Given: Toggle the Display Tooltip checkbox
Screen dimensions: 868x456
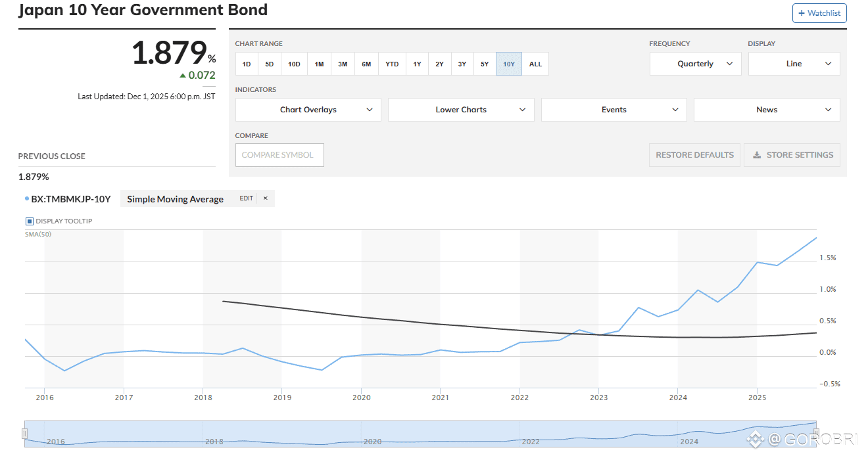Looking at the screenshot, I should point(30,221).
